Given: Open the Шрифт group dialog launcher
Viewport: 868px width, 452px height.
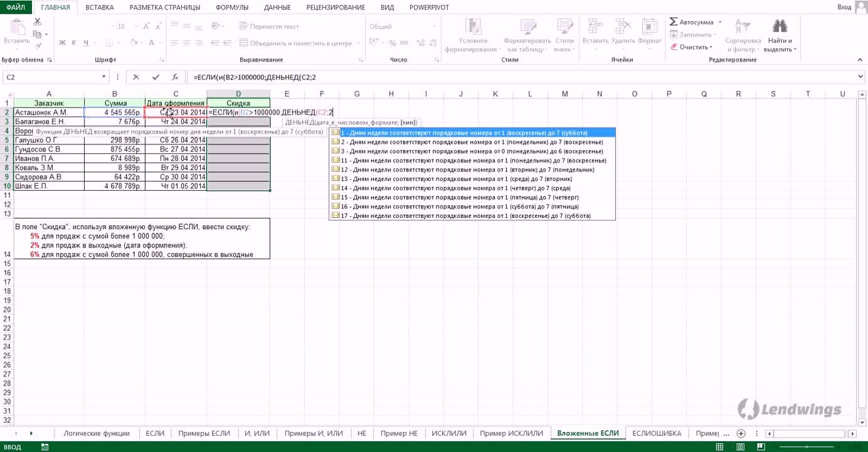Looking at the screenshot, I should pos(162,60).
